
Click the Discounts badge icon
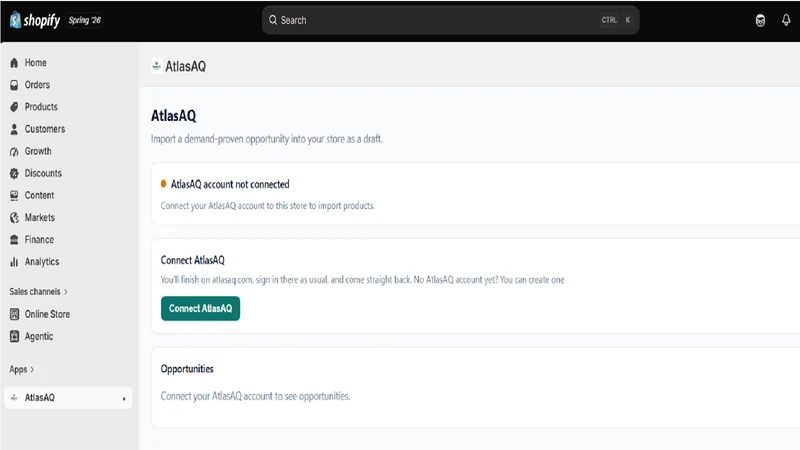coord(14,173)
